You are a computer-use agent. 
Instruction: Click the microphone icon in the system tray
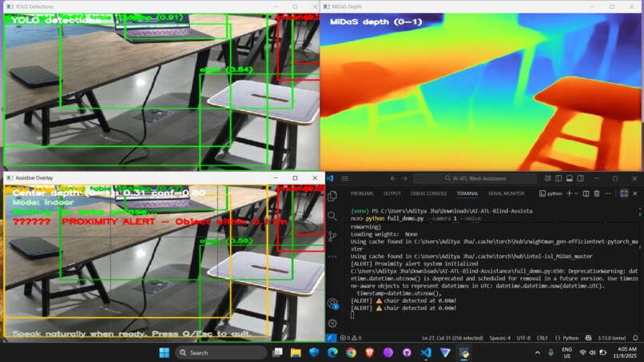(x=551, y=352)
